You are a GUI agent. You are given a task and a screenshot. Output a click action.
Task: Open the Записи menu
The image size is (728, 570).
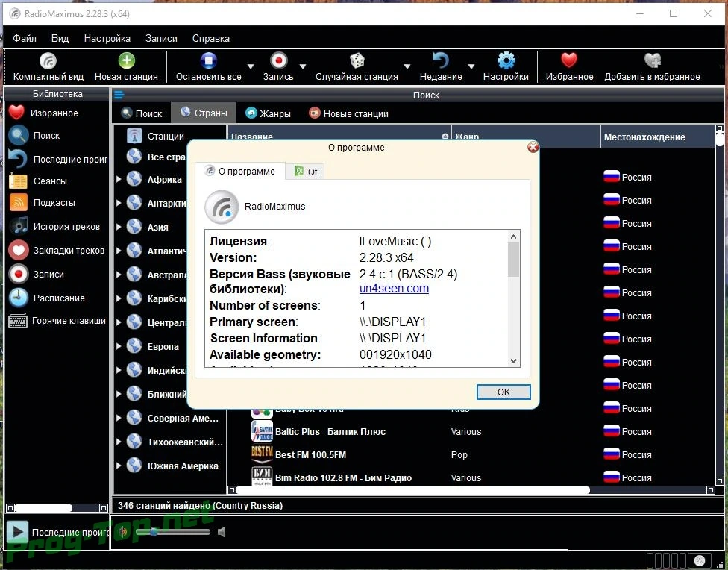tap(161, 38)
